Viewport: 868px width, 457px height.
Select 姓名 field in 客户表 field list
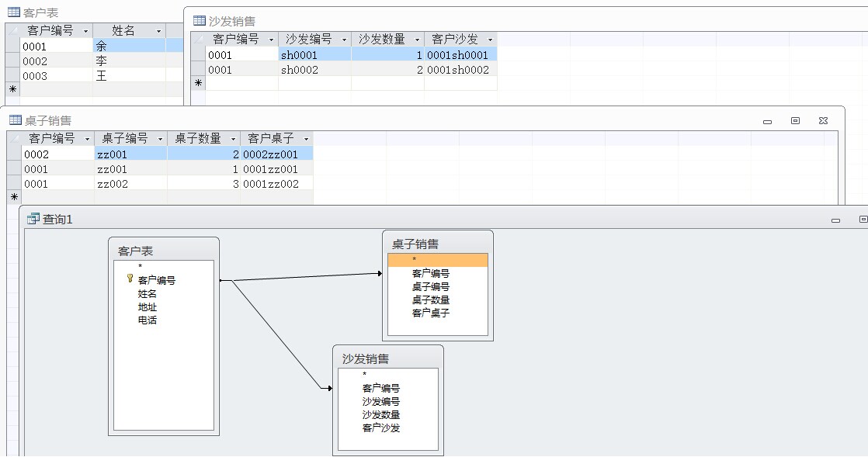(148, 294)
